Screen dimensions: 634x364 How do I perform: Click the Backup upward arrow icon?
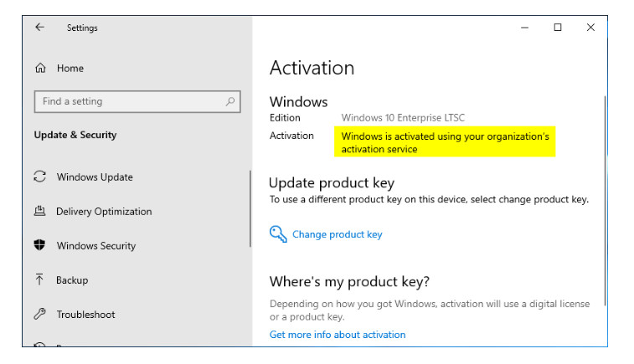coord(39,279)
